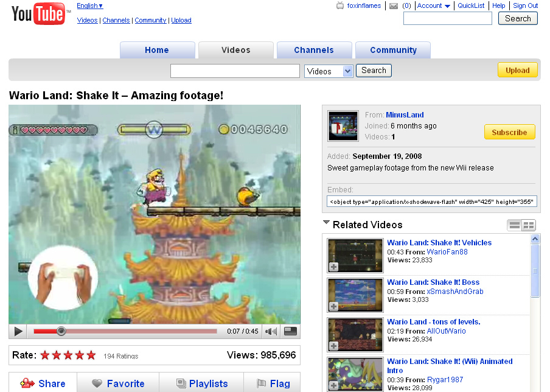Click Sign Out

(x=525, y=5)
